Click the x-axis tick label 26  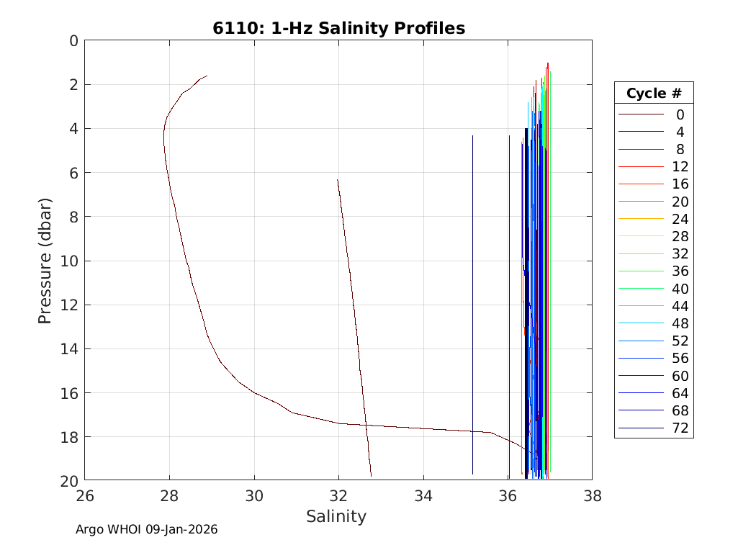click(85, 496)
